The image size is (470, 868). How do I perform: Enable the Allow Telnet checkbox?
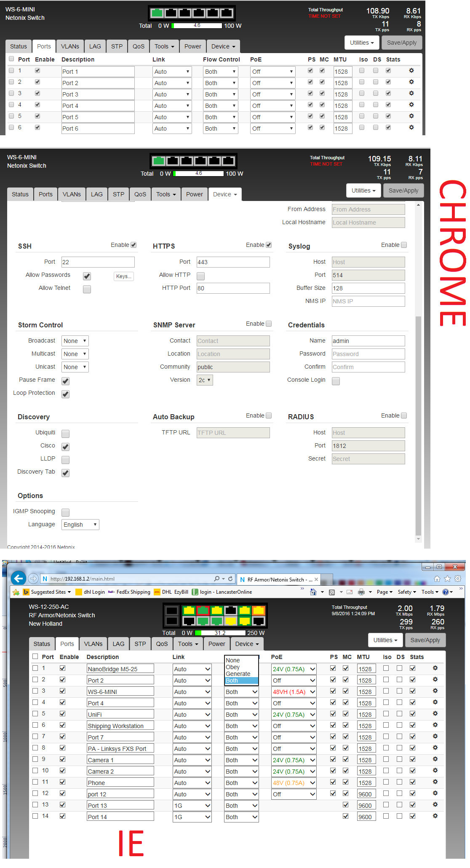coord(87,289)
